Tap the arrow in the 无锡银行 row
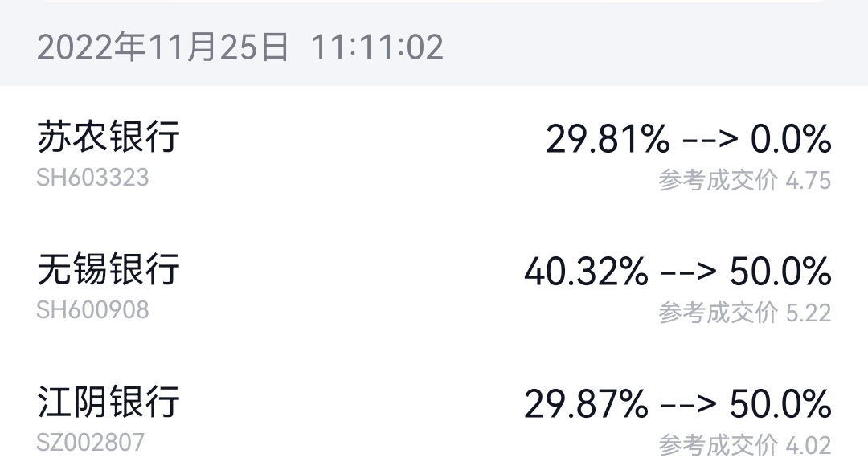The image size is (868, 470). click(688, 272)
